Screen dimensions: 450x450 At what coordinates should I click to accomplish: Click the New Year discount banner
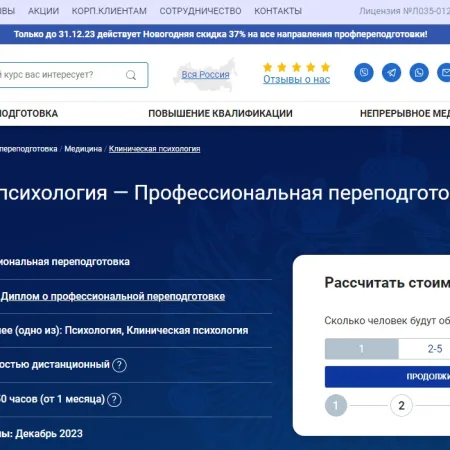coord(221,34)
